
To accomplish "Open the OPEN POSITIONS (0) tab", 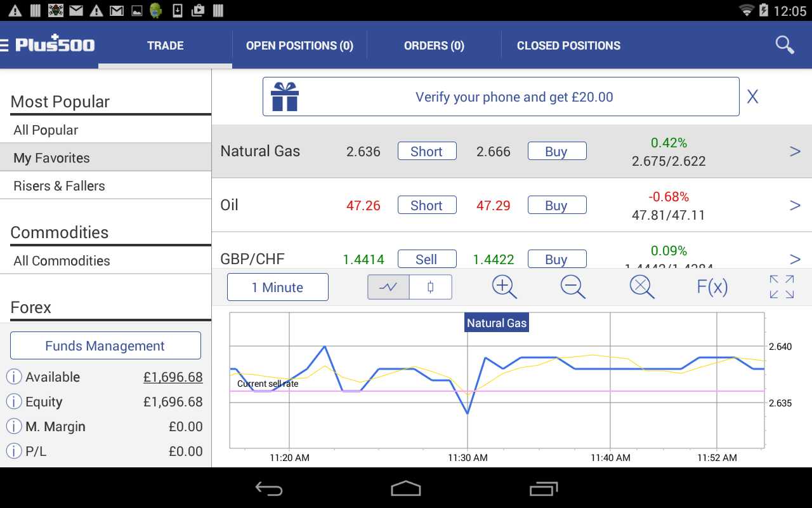I will (x=299, y=46).
